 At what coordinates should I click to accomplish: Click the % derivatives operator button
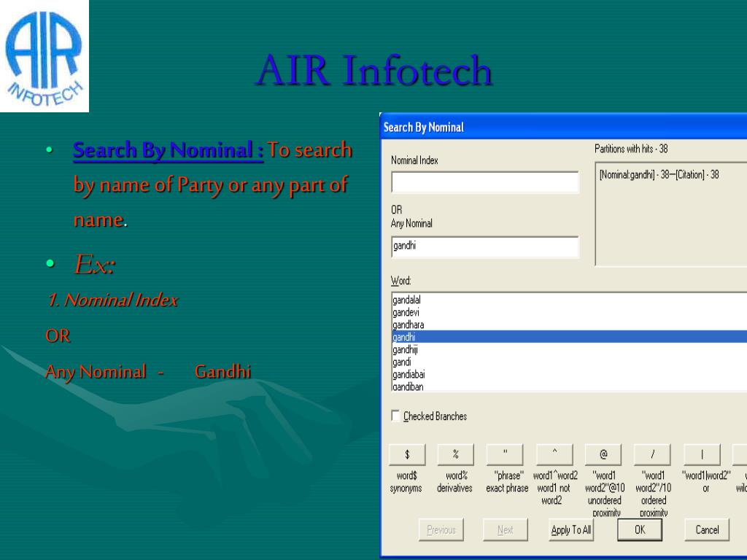tap(456, 454)
